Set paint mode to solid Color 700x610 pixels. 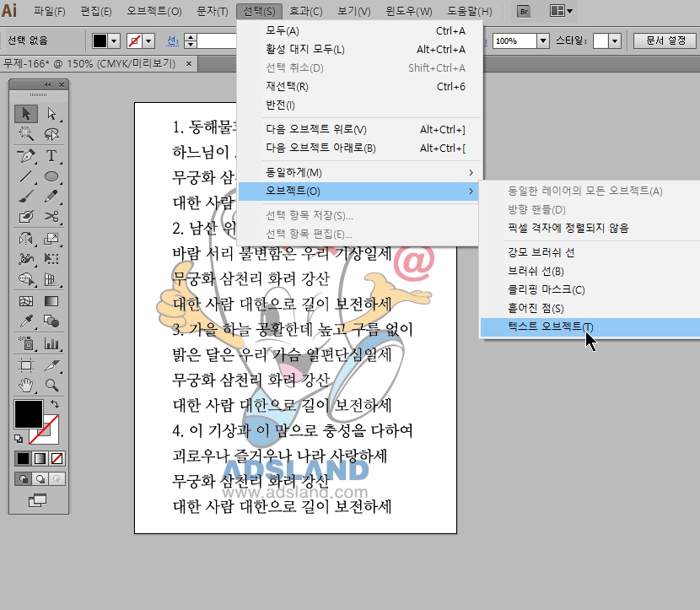pos(23,459)
